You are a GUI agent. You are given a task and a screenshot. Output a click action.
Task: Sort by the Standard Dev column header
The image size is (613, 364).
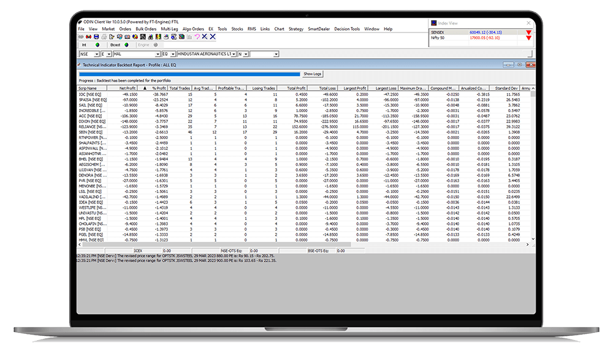coord(504,88)
